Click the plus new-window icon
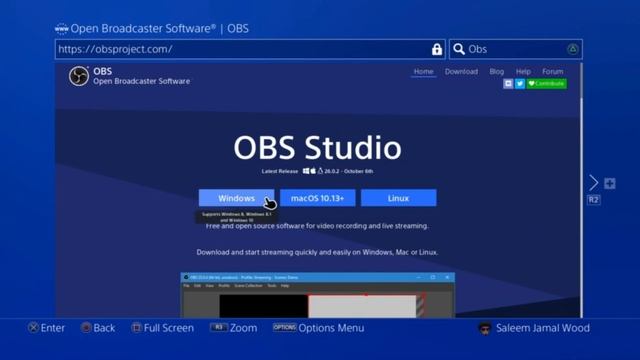 click(x=610, y=184)
